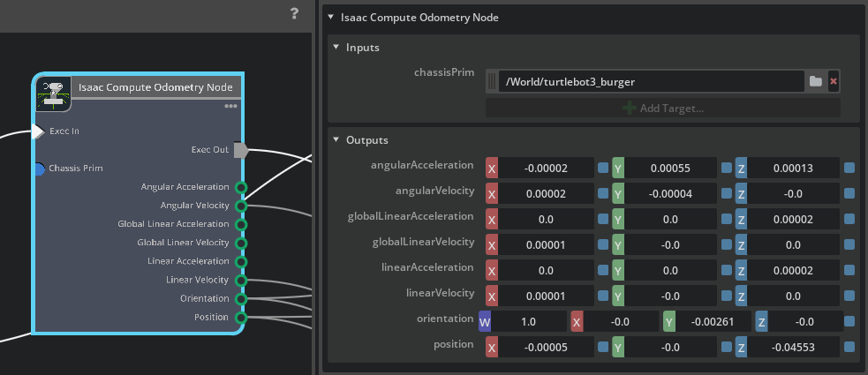Screen dimensions: 868x375
Task: Click the globalLinearAcceleration Z value field
Action: tap(793, 219)
